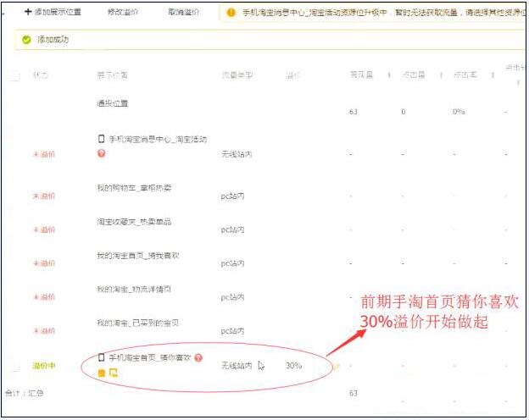Click the orange warning icon in notice bar
Screen dimensions: 529x420
pyautogui.click(x=231, y=13)
